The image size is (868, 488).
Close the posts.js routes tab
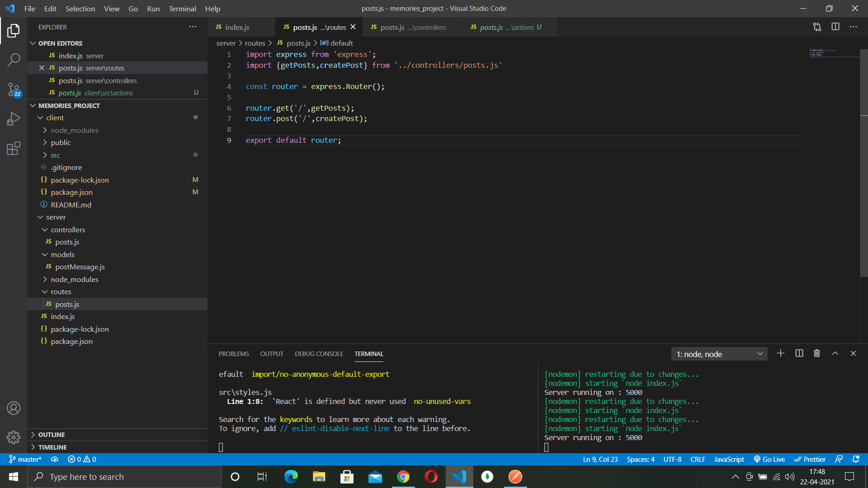point(353,27)
